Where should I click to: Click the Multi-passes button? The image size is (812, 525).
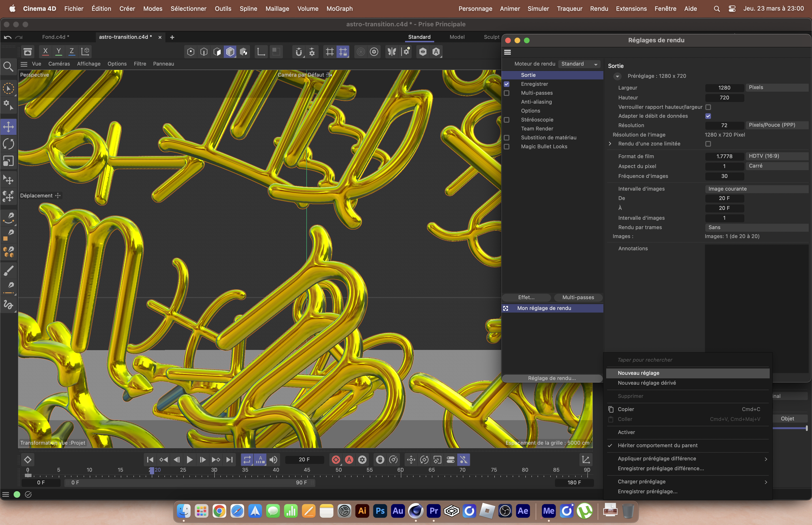578,298
